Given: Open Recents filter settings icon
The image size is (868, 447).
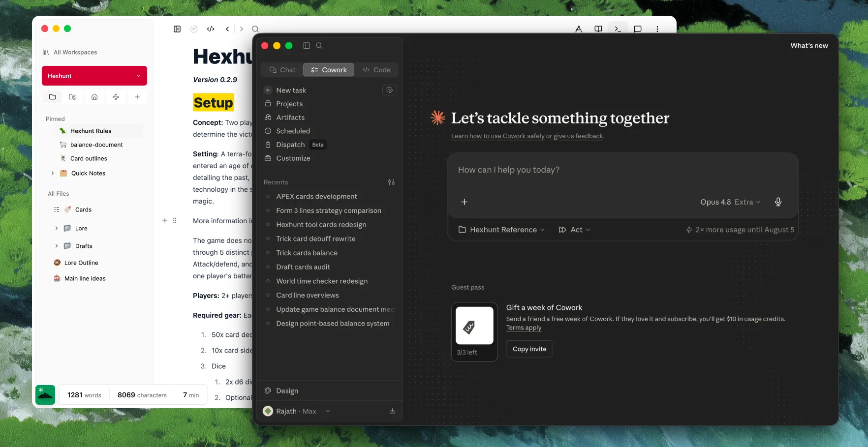Looking at the screenshot, I should point(392,182).
